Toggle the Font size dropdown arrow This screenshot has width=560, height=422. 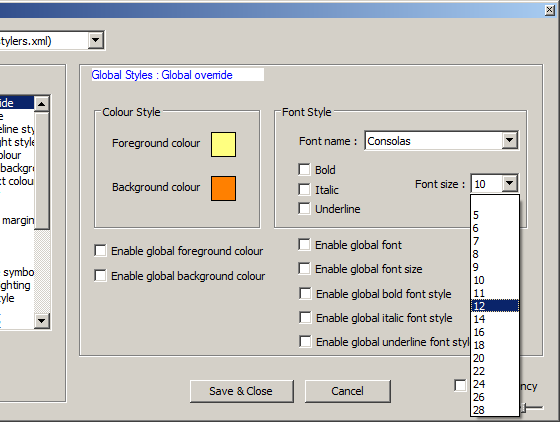pos(510,184)
